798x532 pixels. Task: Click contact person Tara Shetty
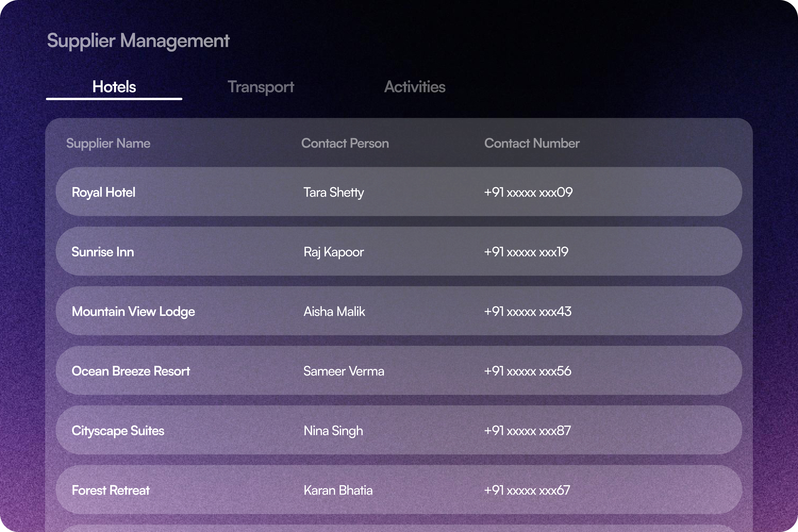point(334,192)
